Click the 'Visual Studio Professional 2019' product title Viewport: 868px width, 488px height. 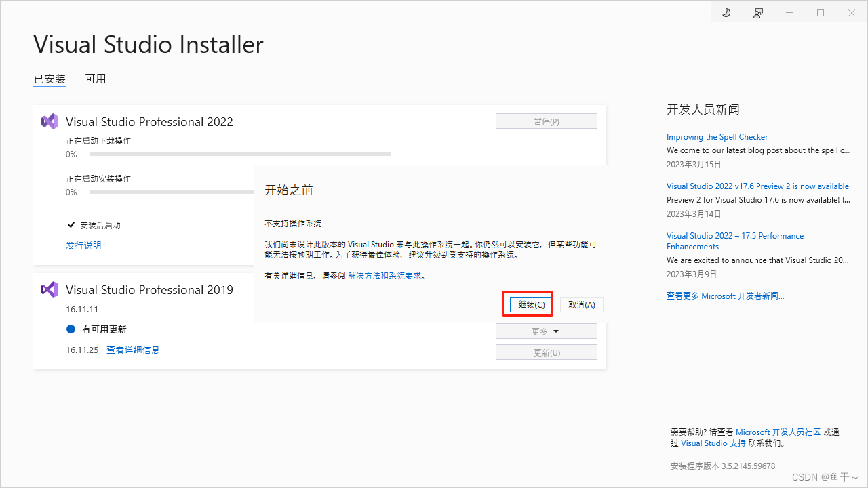[149, 290]
